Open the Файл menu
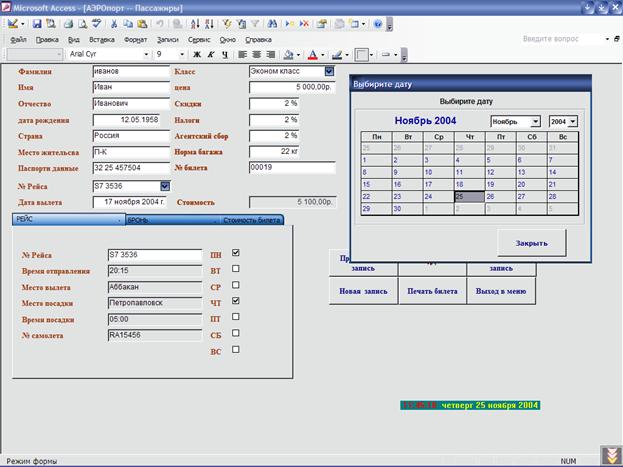Image resolution: width=623 pixels, height=467 pixels. (18, 39)
